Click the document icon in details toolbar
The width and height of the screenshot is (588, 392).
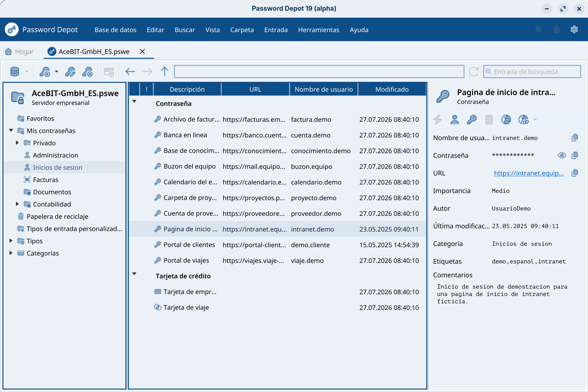click(x=489, y=120)
